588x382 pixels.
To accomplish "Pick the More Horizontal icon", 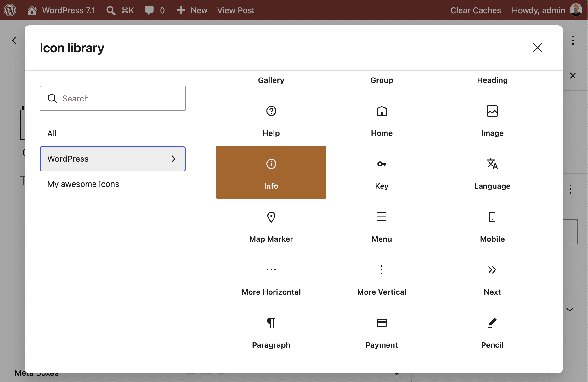I will [x=271, y=278].
